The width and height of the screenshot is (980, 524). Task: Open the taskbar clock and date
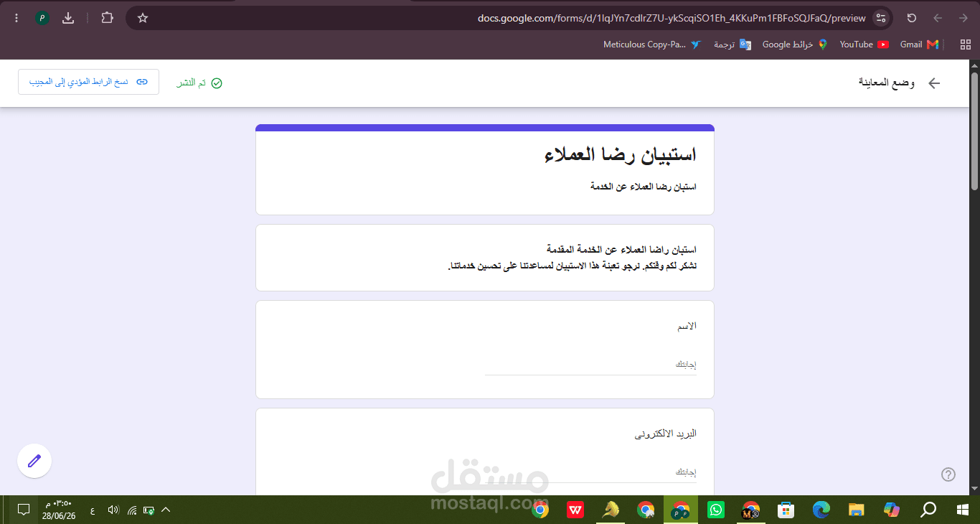58,510
